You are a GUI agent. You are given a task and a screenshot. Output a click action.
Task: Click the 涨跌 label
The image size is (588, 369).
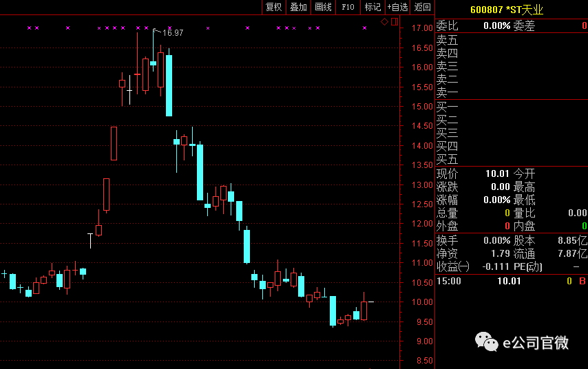(448, 187)
